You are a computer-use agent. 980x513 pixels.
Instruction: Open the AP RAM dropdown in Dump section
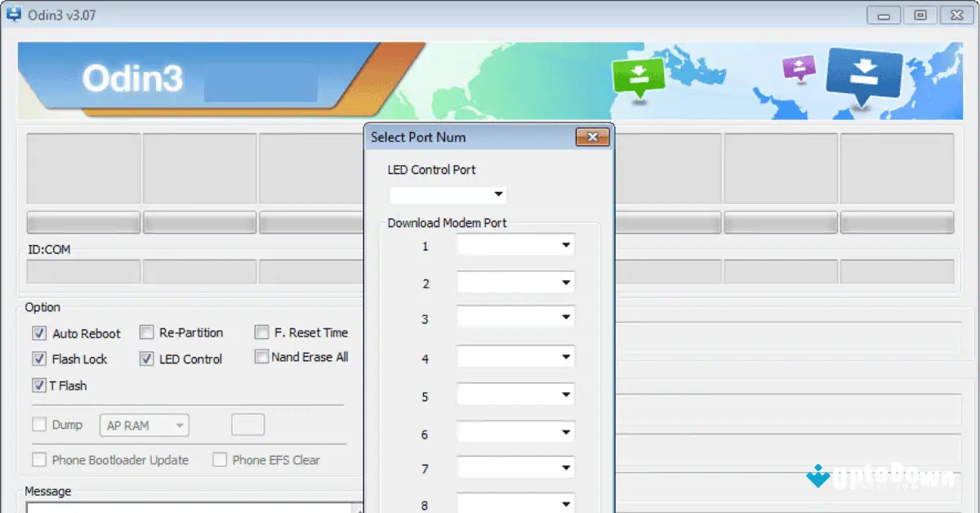[x=181, y=425]
